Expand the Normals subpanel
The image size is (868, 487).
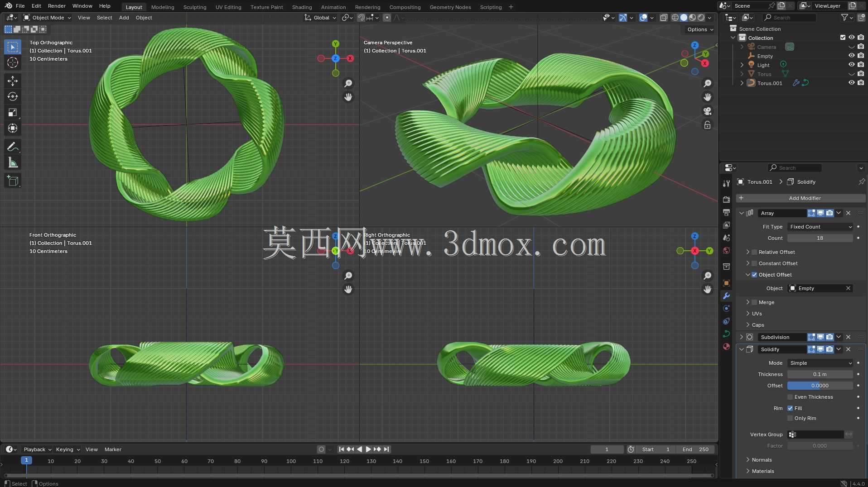[748, 460]
